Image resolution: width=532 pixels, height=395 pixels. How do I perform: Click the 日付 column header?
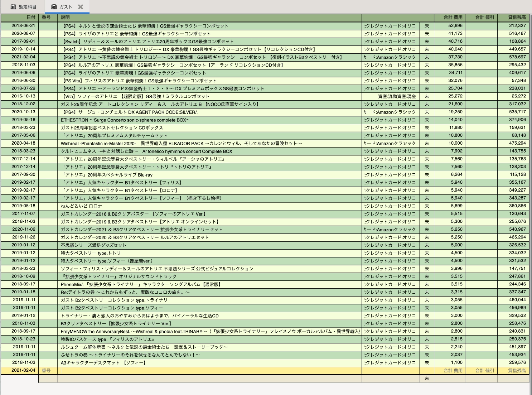(31, 17)
